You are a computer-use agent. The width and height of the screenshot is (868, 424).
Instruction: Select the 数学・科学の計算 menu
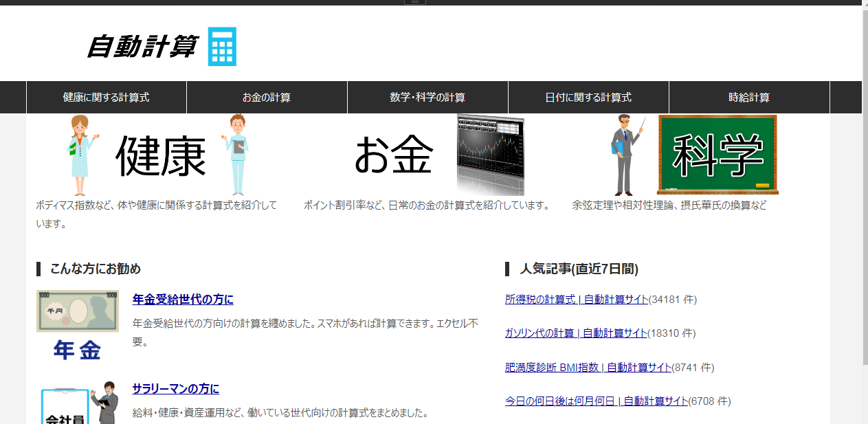(x=427, y=98)
